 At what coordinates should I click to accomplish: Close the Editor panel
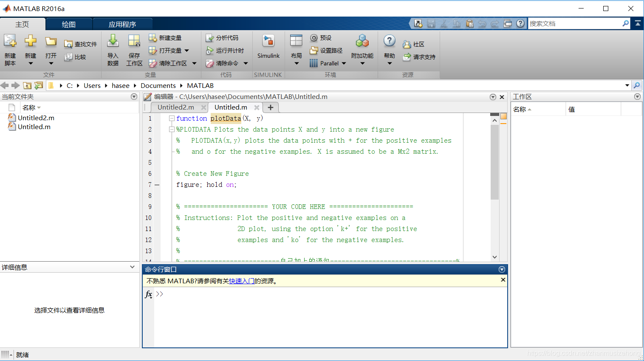click(502, 97)
